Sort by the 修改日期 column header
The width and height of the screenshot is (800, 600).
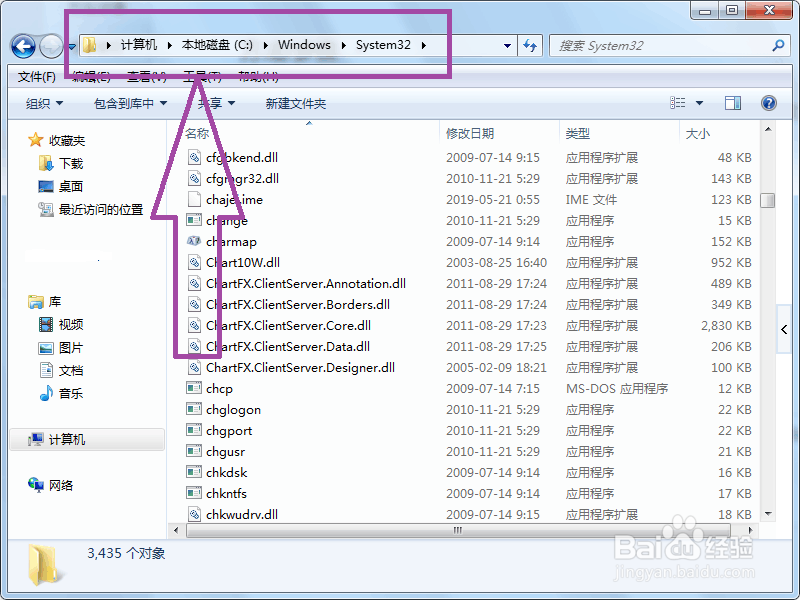point(470,134)
